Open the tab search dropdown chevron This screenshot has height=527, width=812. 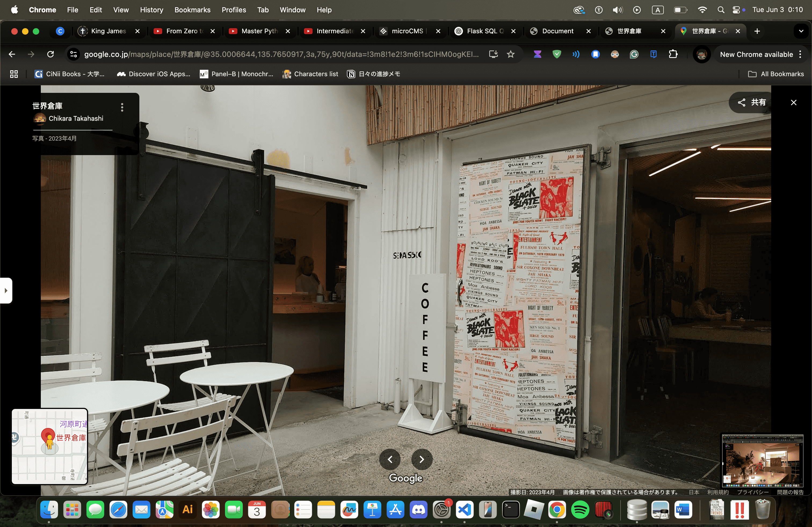pos(801,31)
